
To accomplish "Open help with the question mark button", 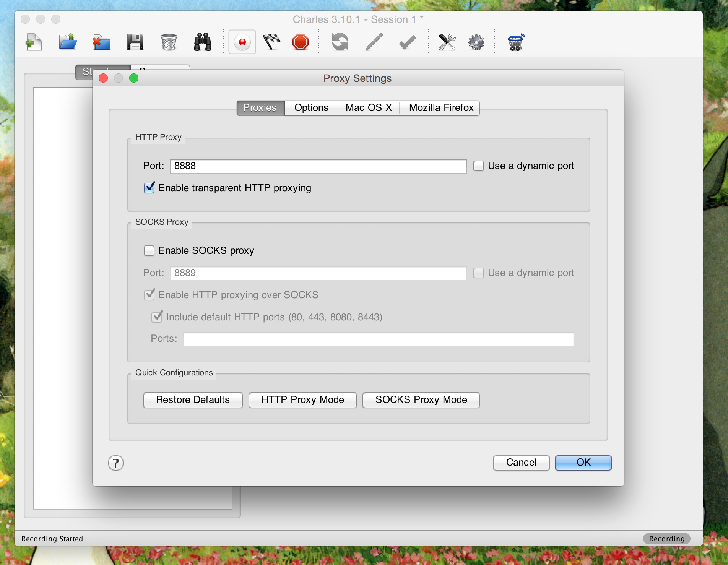I will tap(115, 463).
